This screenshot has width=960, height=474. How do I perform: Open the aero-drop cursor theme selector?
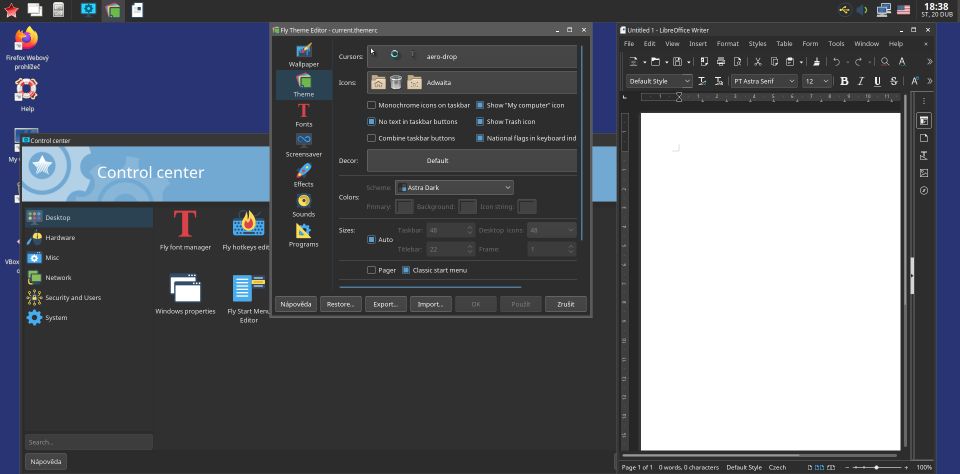point(472,56)
